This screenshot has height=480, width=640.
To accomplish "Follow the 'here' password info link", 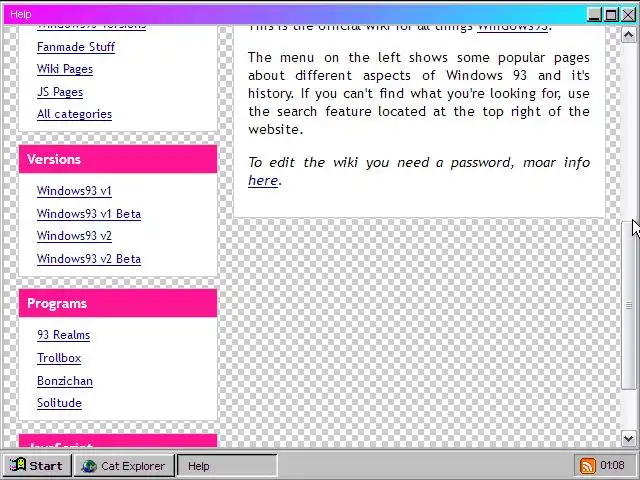I will coord(263,180).
